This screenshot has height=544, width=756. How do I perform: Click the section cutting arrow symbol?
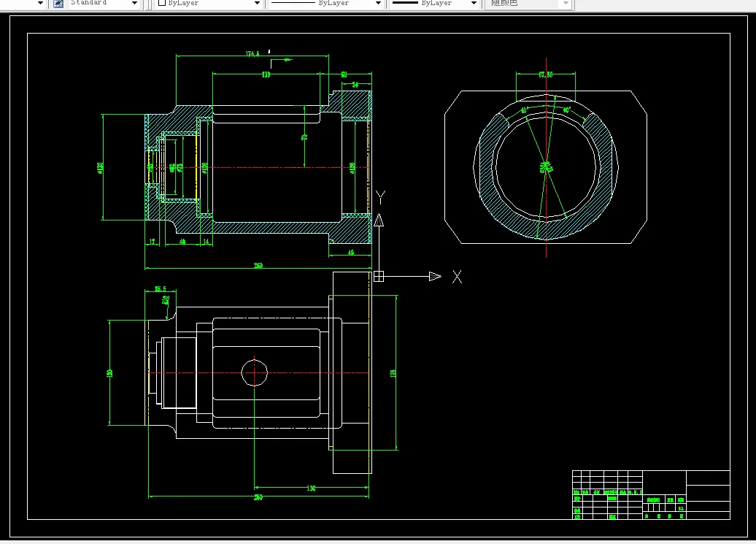(x=281, y=62)
